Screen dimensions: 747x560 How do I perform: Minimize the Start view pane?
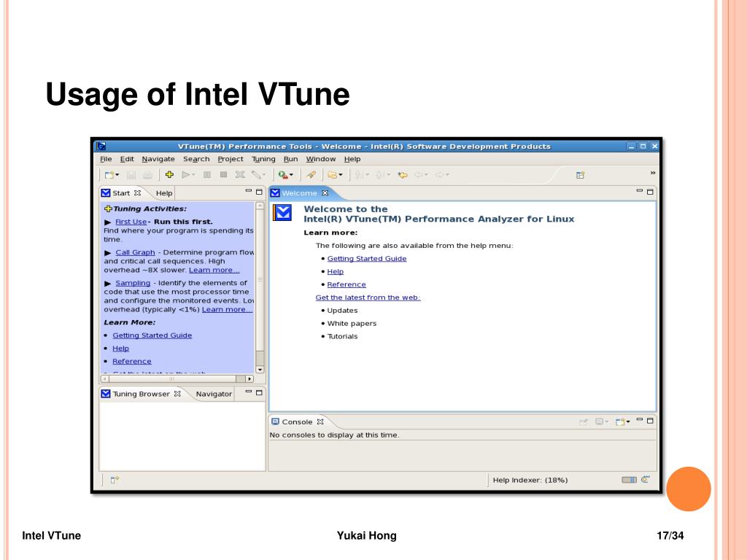[248, 191]
